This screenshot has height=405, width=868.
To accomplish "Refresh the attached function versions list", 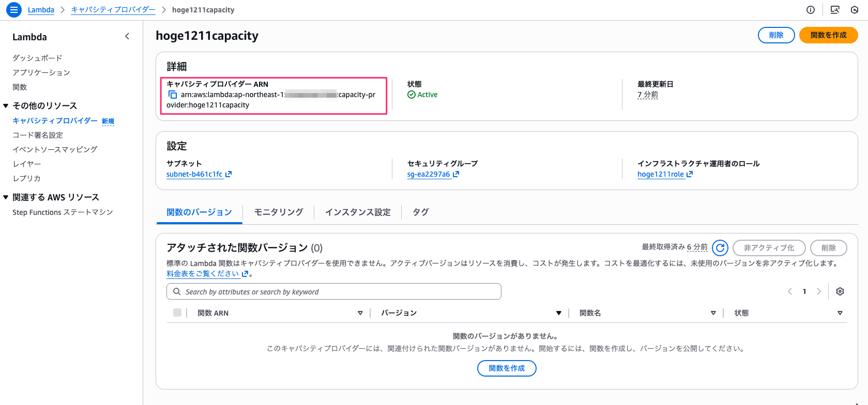I will (720, 248).
